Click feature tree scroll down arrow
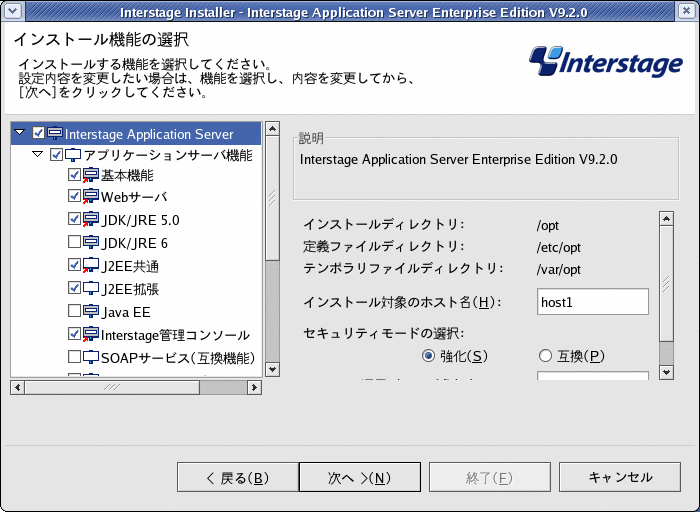 pyautogui.click(x=272, y=370)
